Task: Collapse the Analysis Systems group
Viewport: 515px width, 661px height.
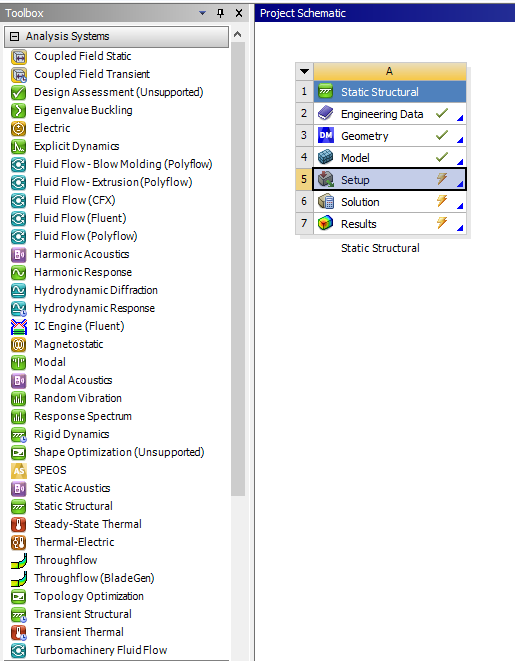Action: 14,36
